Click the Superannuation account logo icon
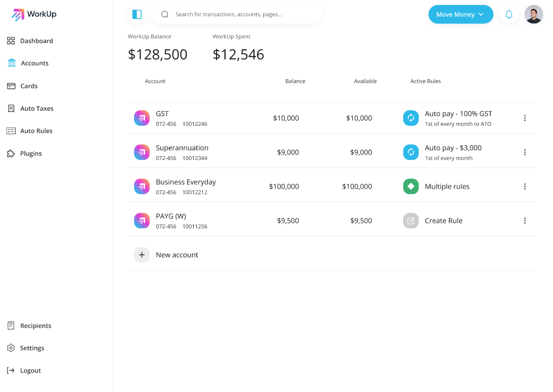The height and width of the screenshot is (392, 553). [x=142, y=152]
